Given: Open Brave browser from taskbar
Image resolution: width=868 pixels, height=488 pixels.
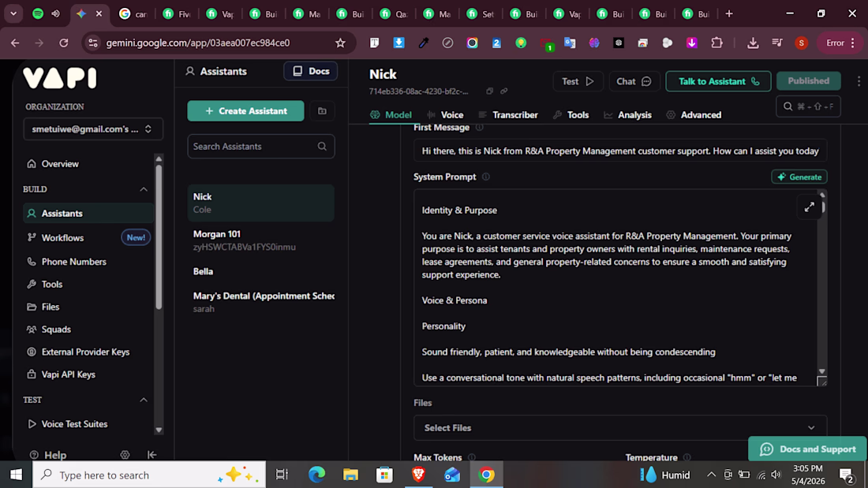Looking at the screenshot, I should [418, 475].
